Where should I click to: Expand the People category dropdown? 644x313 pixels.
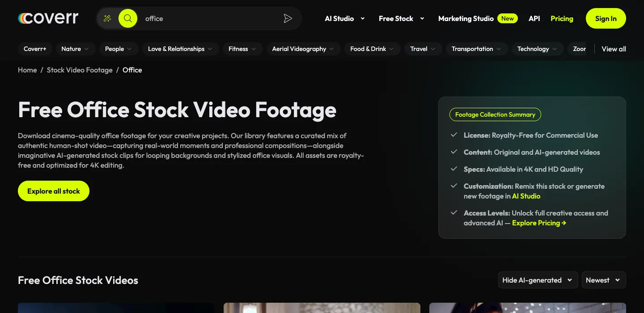tap(119, 49)
